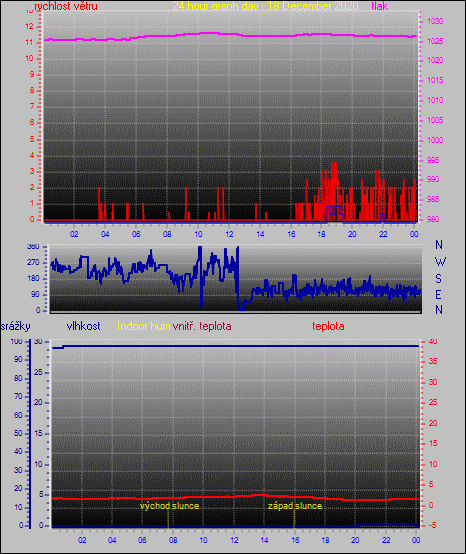The height and width of the screenshot is (554, 466).
Task: Click the 'vlhkost' humidity label
Action: tap(83, 326)
